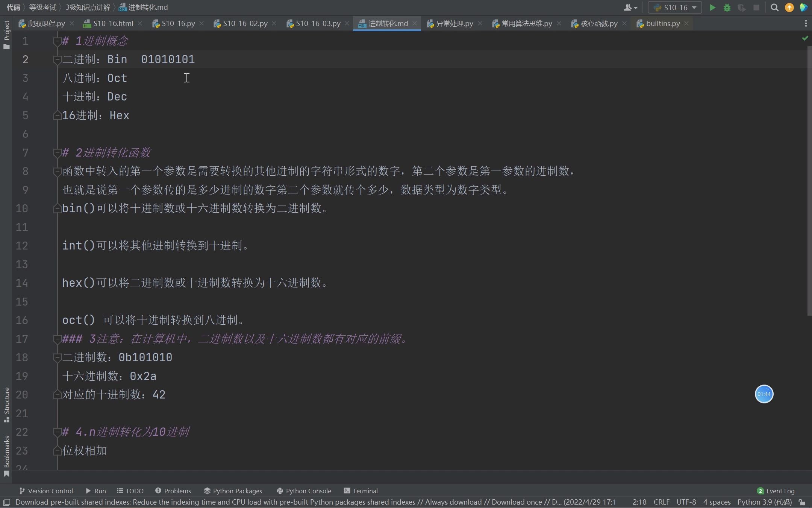This screenshot has height=508, width=812.
Task: Click the blue 01:44 timer circle
Action: [764, 394]
